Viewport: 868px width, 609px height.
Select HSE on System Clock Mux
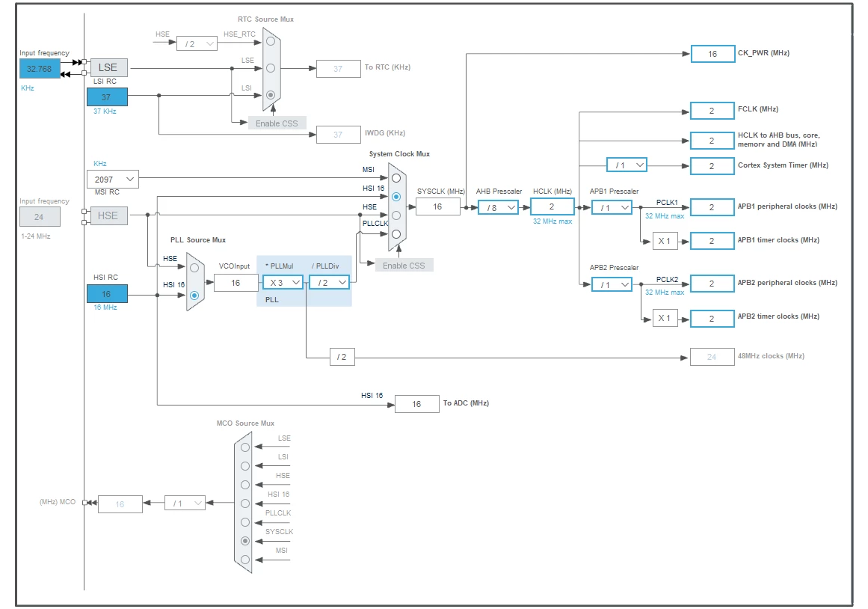coord(396,215)
